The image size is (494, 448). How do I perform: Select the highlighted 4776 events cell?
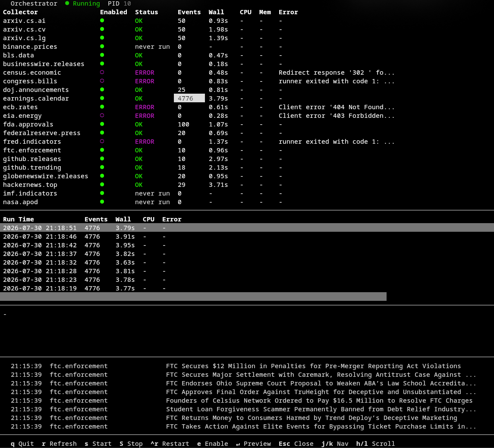189,98
